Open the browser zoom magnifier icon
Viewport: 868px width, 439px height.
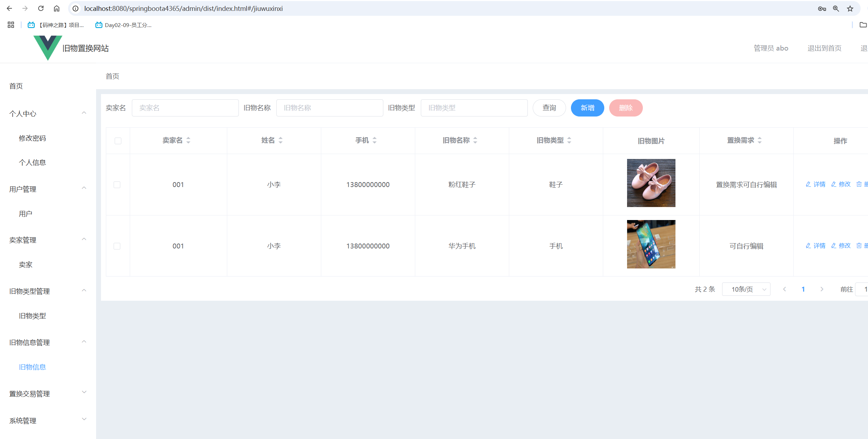pyautogui.click(x=836, y=9)
